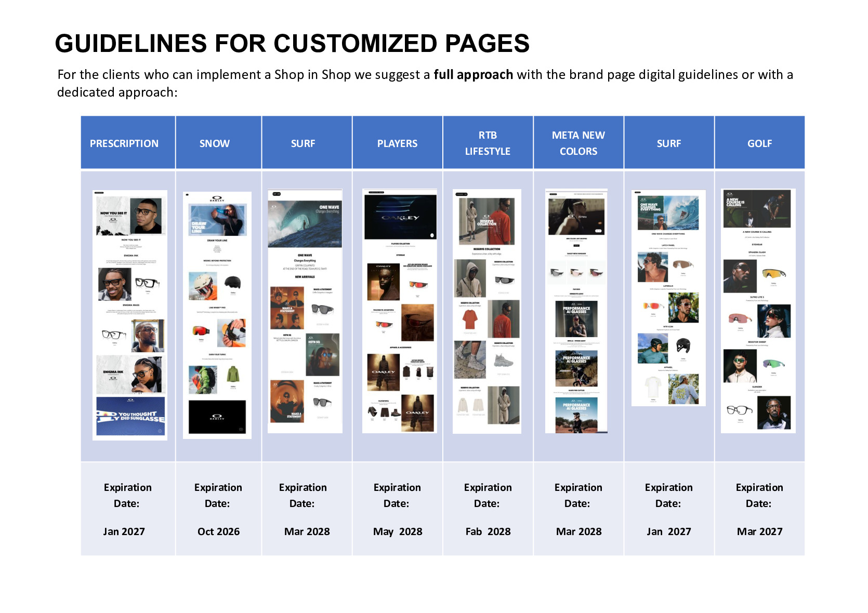Click the "dedicated approach:" text line
Screen dimensions: 868x613
click(x=117, y=92)
